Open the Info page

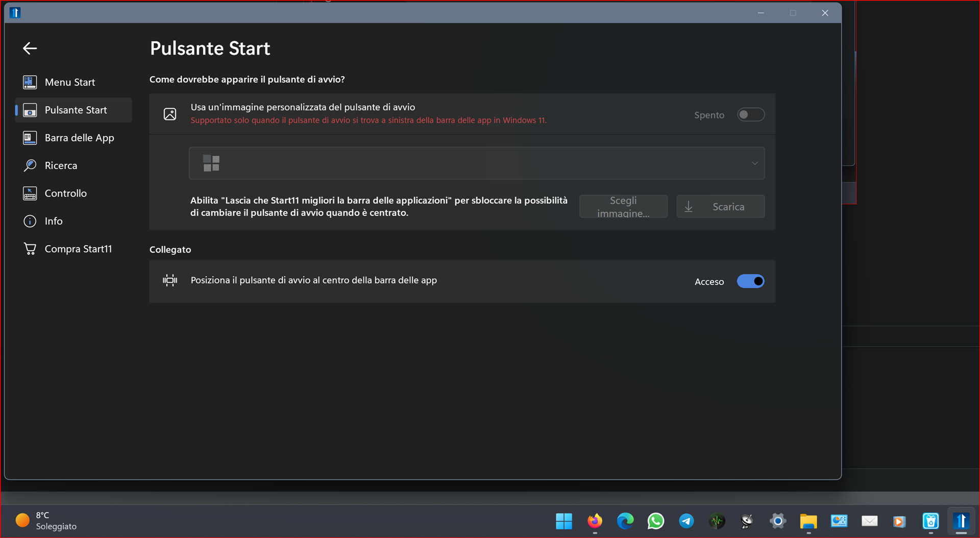[73, 221]
